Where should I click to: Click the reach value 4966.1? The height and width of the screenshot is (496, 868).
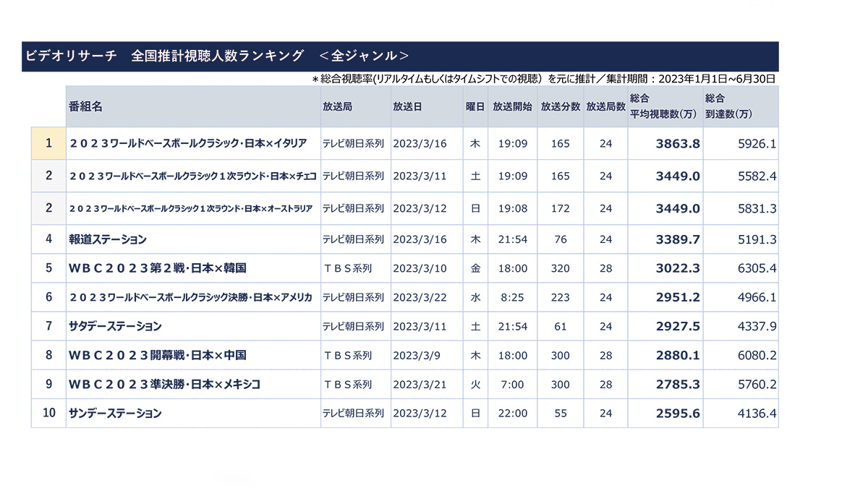click(x=757, y=297)
